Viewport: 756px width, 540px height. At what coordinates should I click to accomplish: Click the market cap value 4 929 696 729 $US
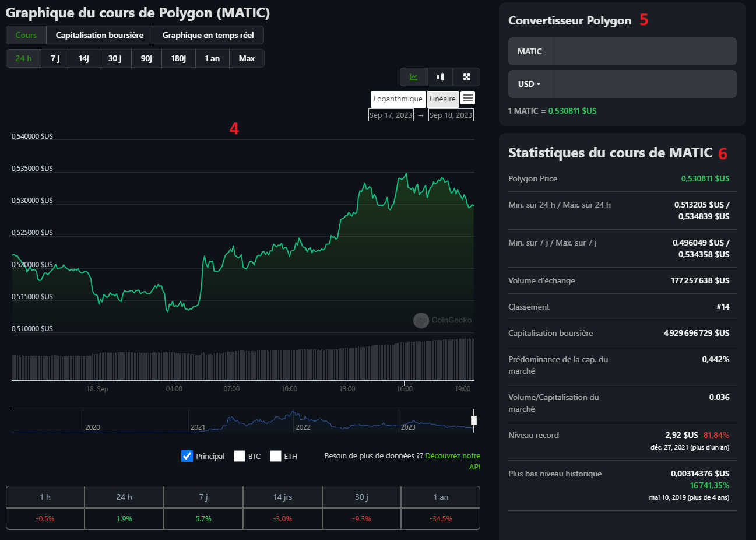[697, 333]
